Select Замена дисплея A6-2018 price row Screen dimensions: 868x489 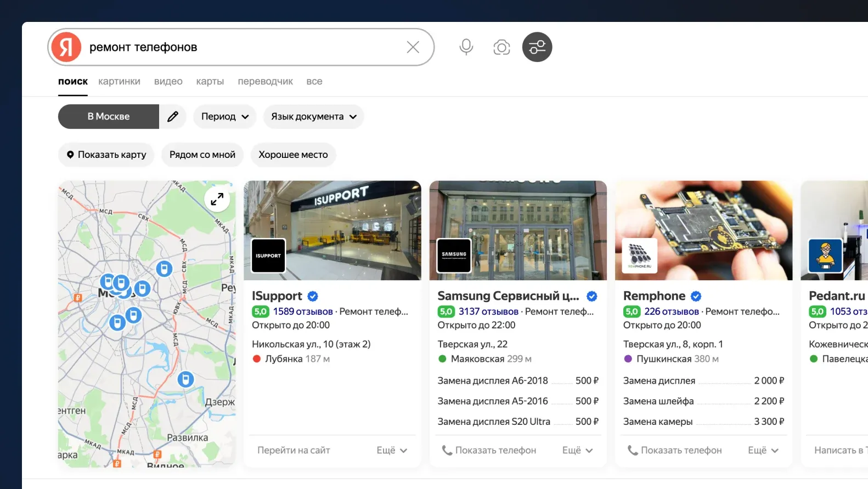tap(518, 380)
